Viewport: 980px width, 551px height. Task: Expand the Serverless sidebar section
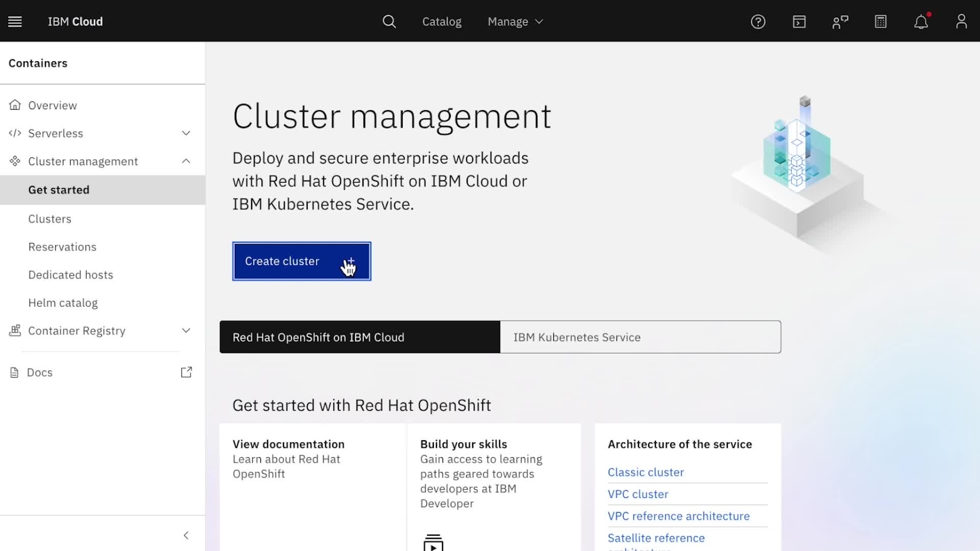pyautogui.click(x=186, y=133)
